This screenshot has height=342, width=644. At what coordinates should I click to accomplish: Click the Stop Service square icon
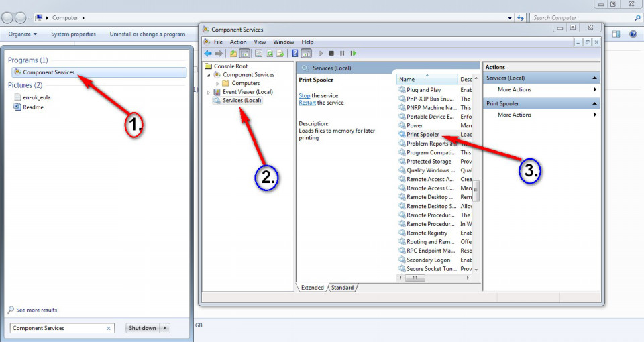(331, 53)
